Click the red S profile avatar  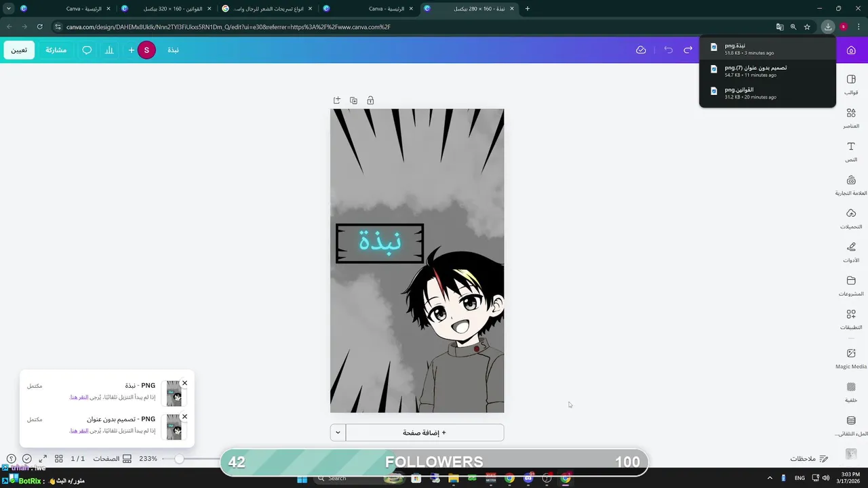coord(146,50)
